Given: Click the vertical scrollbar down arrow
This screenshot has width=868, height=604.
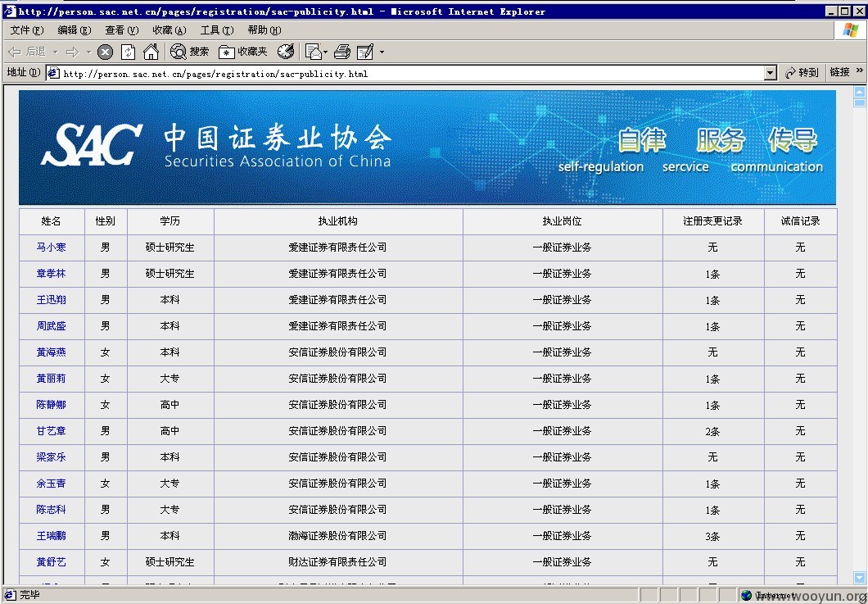Looking at the screenshot, I should click(x=859, y=579).
